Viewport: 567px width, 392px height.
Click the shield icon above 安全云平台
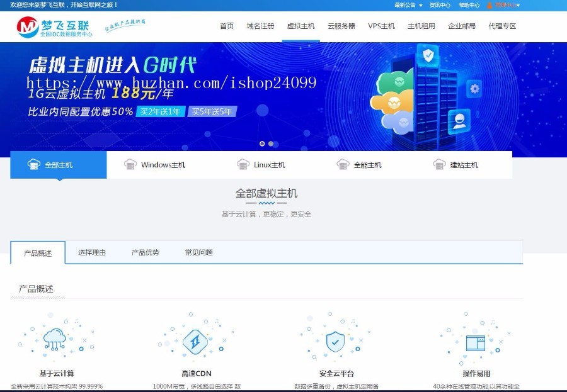tap(335, 340)
